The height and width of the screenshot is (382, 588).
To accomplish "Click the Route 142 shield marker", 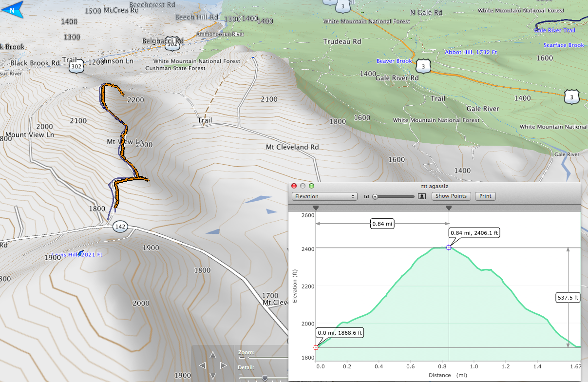I will pos(120,227).
